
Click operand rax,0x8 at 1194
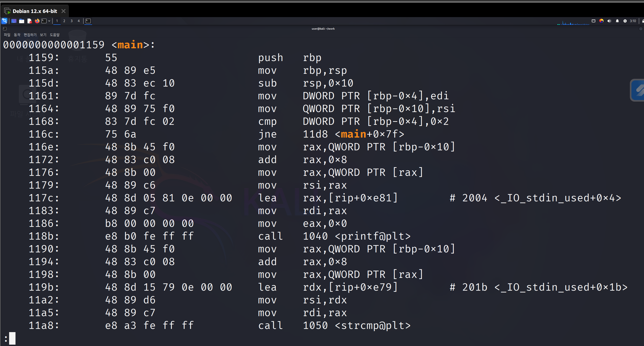click(325, 262)
